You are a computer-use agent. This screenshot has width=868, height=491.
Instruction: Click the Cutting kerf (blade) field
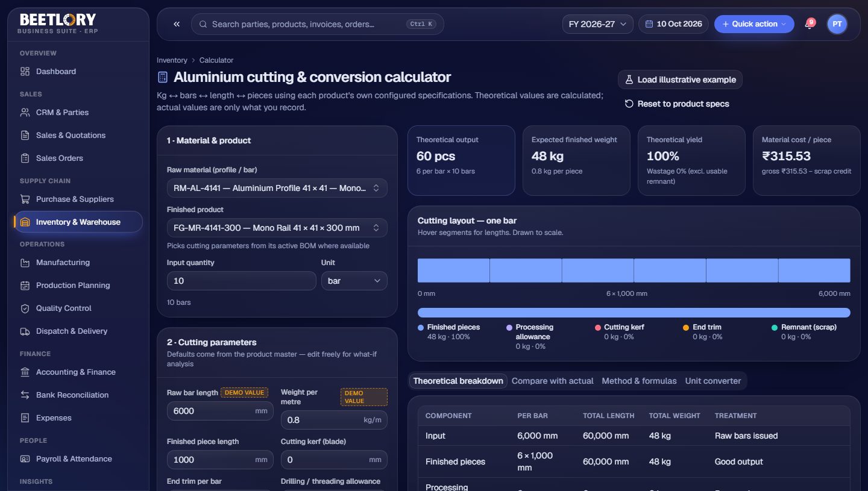click(334, 460)
